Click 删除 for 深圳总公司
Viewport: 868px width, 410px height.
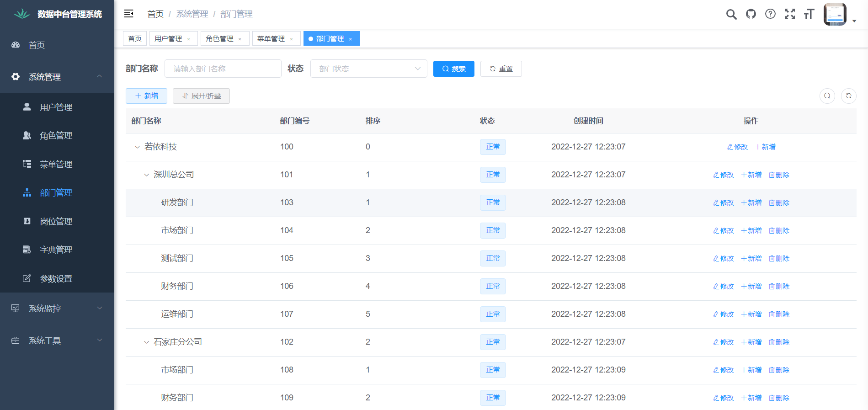779,175
